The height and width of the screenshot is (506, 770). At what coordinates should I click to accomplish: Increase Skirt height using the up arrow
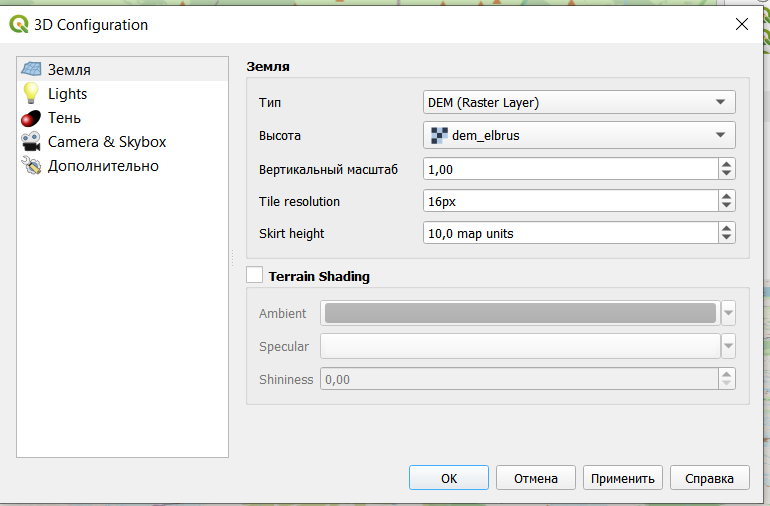pos(726,228)
